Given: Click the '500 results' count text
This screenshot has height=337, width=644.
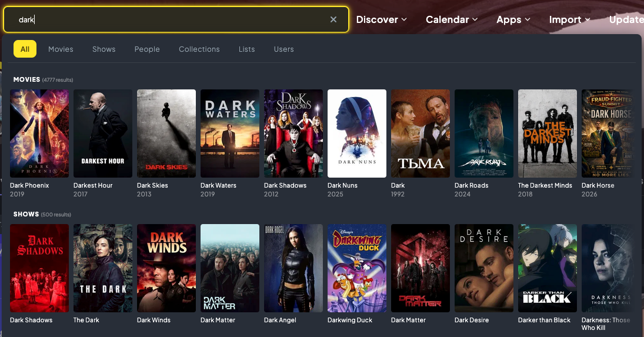Looking at the screenshot, I should 56,214.
